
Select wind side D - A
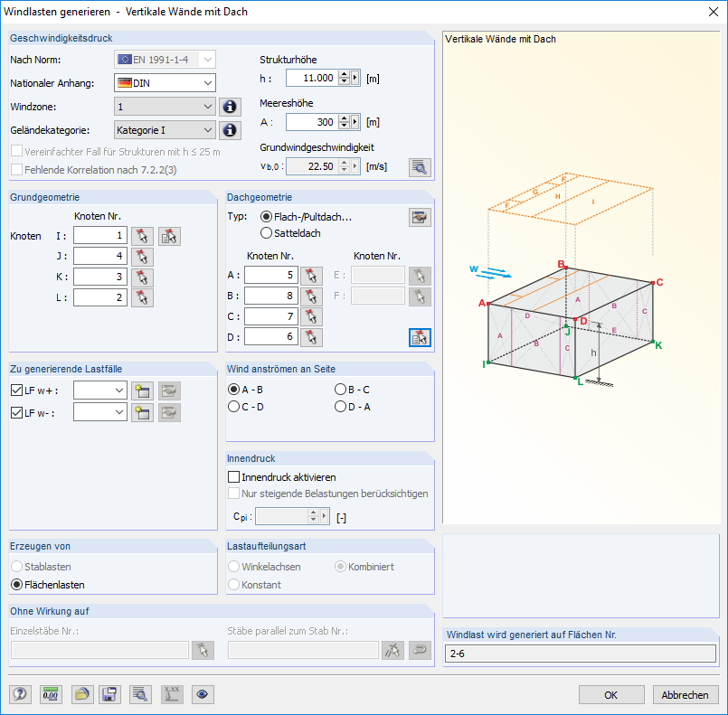(x=340, y=407)
